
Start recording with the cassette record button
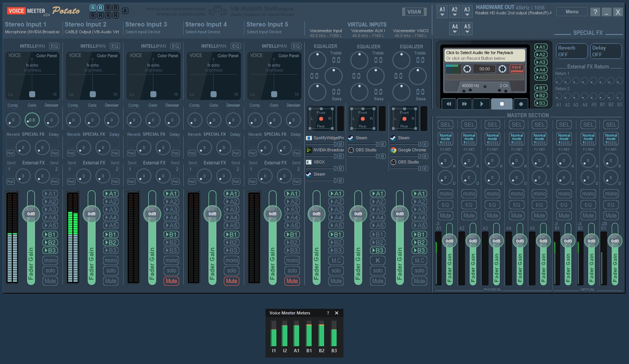(521, 104)
